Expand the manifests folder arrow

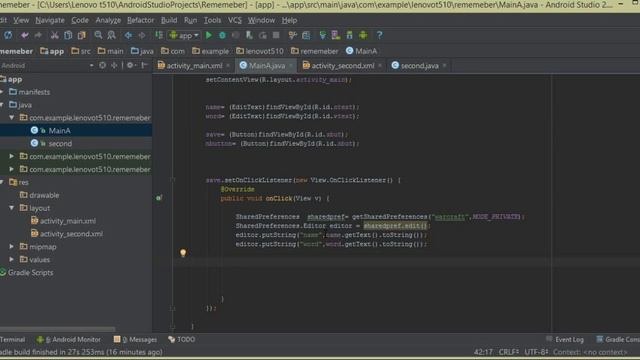tap(2, 92)
